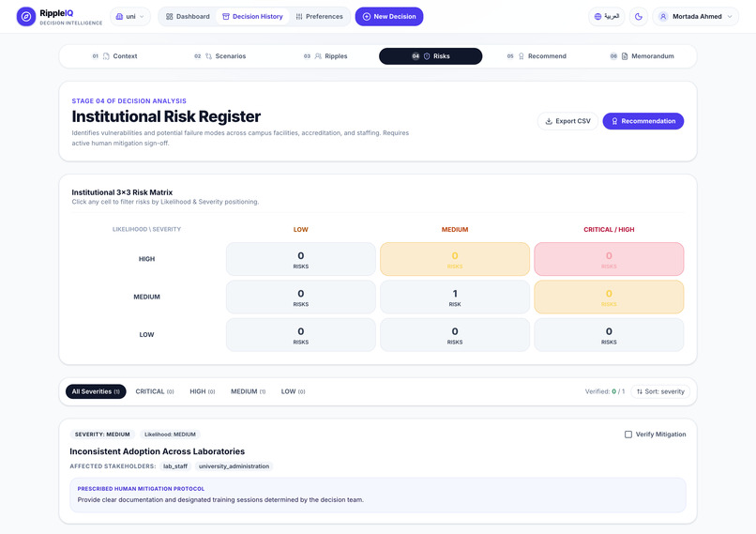756x534 pixels.
Task: Go to step 03 Ripples
Action: coord(325,56)
